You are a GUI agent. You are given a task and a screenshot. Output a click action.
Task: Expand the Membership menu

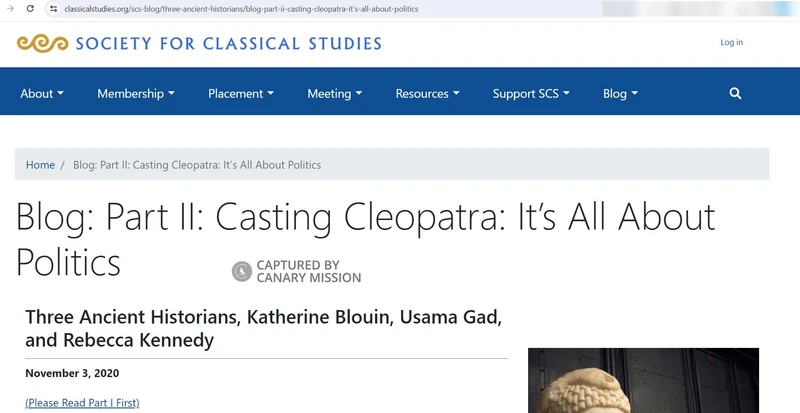point(136,93)
